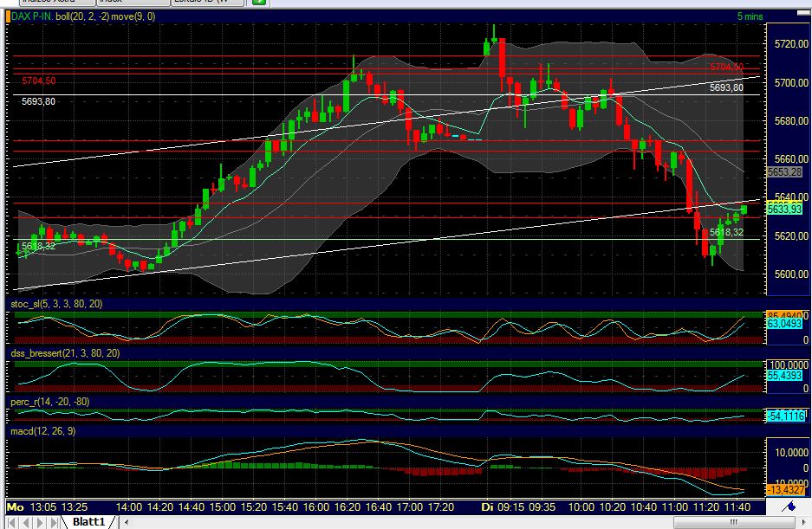The image size is (812, 529).
Task: Click the boll(20, 2, -2) indicator label
Action: (x=82, y=16)
